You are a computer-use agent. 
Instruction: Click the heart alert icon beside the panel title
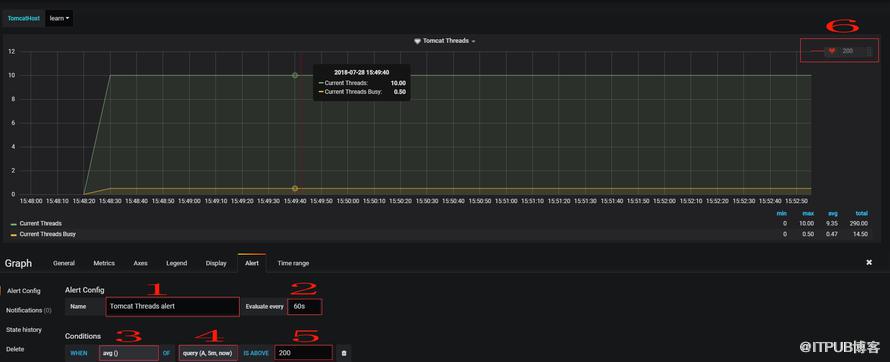(417, 41)
